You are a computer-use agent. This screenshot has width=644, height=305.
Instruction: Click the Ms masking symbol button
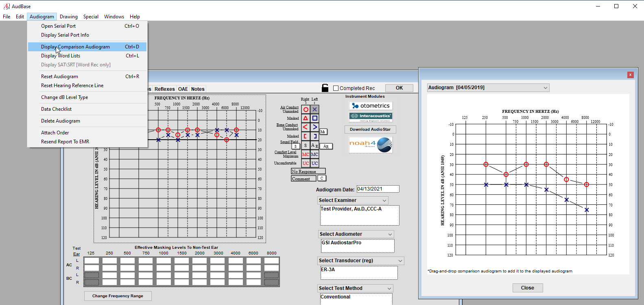(323, 132)
